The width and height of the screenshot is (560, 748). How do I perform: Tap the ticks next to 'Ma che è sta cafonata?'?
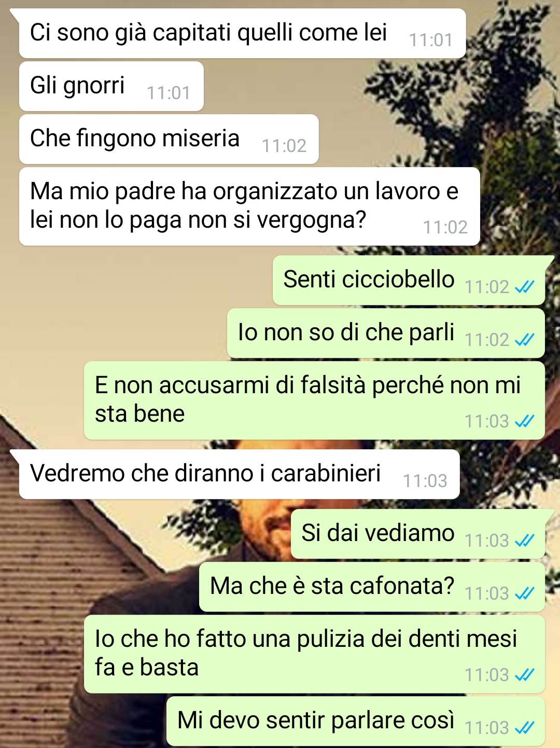click(524, 593)
